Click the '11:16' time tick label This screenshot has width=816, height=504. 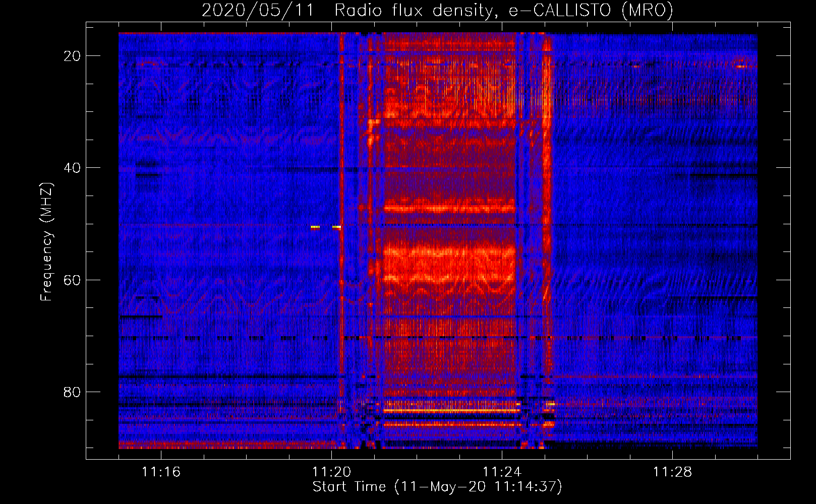tap(161, 472)
